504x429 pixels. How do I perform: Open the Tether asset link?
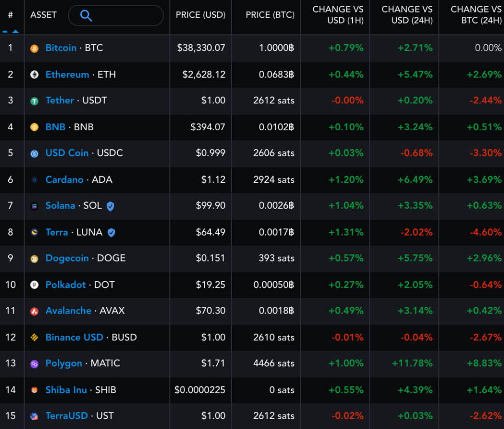[60, 101]
